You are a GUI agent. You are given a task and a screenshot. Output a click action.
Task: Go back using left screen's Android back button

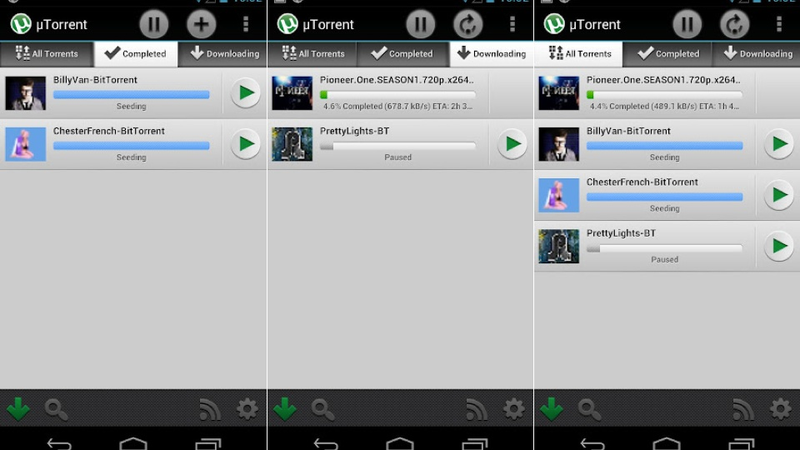coord(59,443)
